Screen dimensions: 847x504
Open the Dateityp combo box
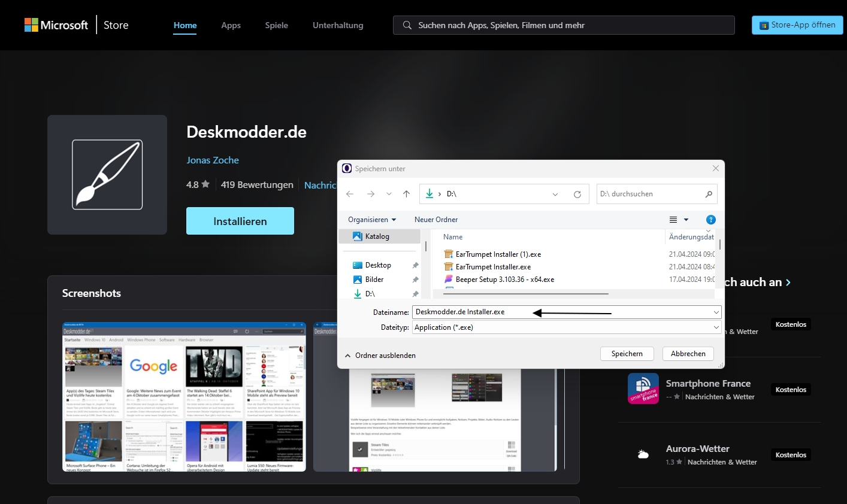click(x=567, y=327)
